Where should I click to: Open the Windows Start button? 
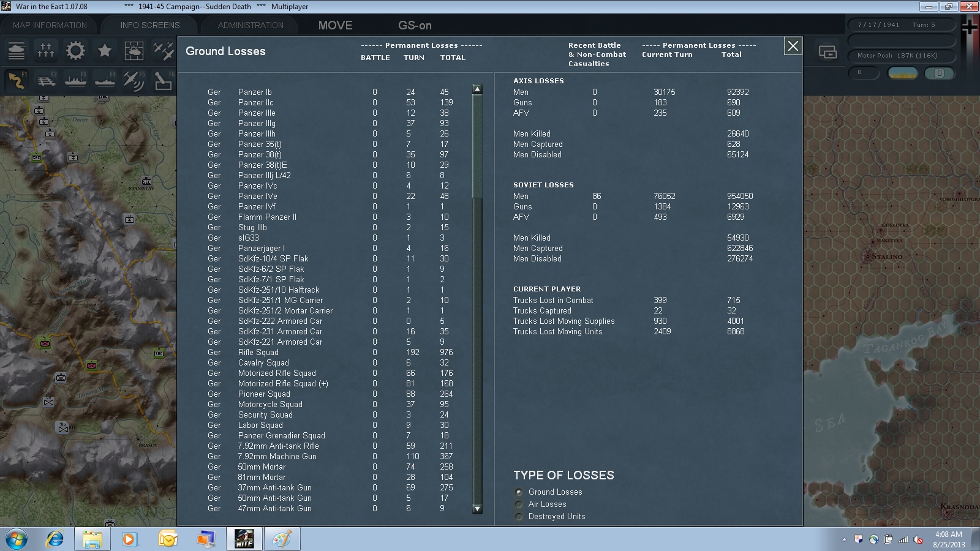tap(17, 539)
